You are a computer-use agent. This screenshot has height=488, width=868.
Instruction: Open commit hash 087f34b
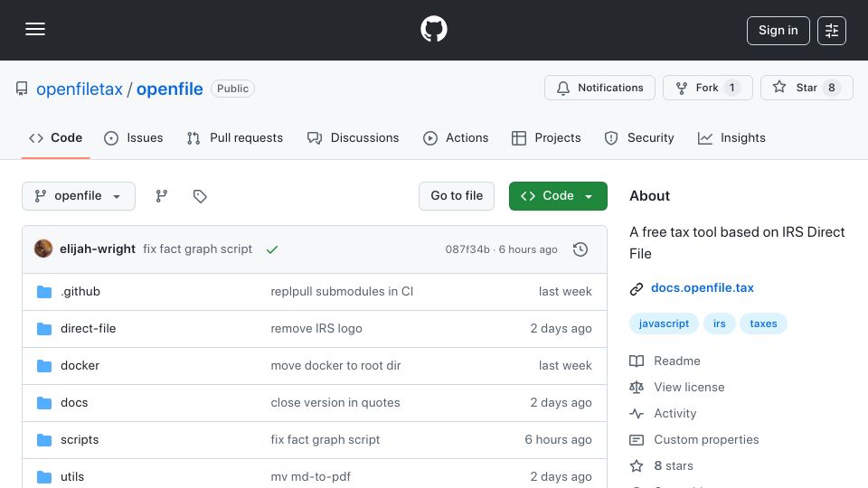(x=467, y=249)
